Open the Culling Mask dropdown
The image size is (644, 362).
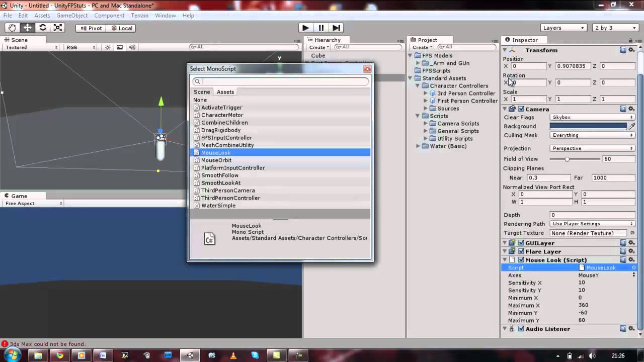point(592,135)
